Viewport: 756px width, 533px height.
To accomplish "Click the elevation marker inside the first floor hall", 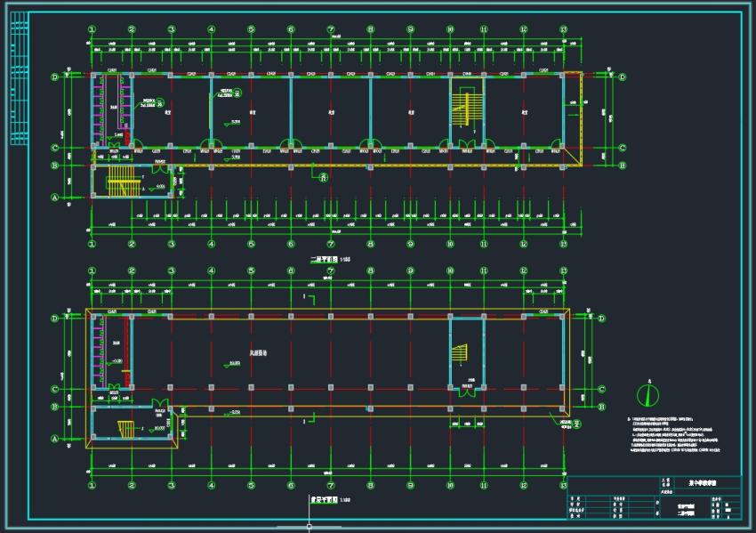I will [232, 364].
